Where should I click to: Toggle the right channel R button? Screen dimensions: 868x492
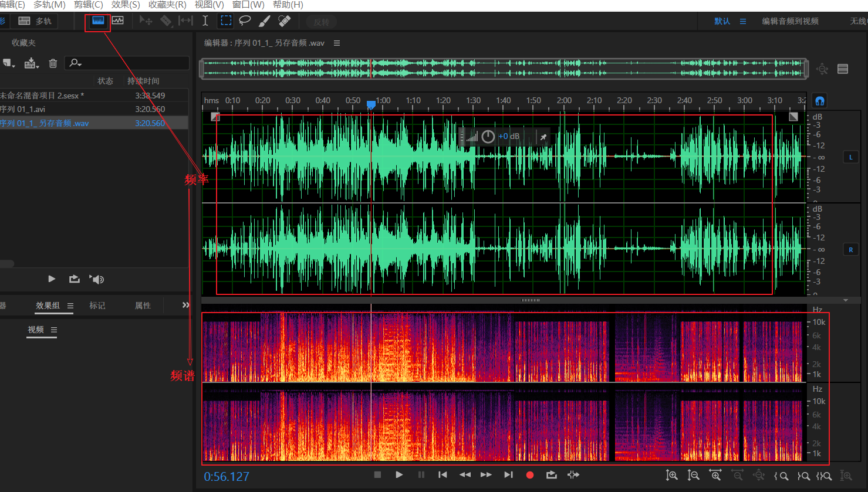[x=851, y=250]
